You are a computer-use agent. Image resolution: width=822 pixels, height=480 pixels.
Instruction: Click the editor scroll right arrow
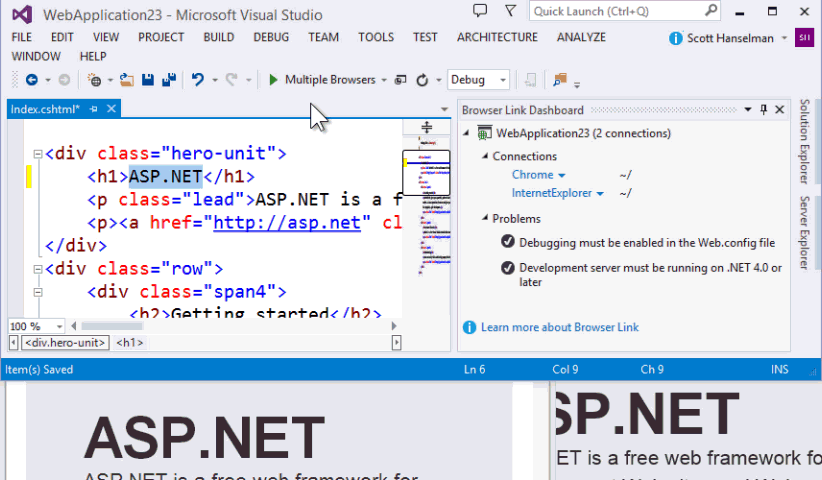click(394, 326)
